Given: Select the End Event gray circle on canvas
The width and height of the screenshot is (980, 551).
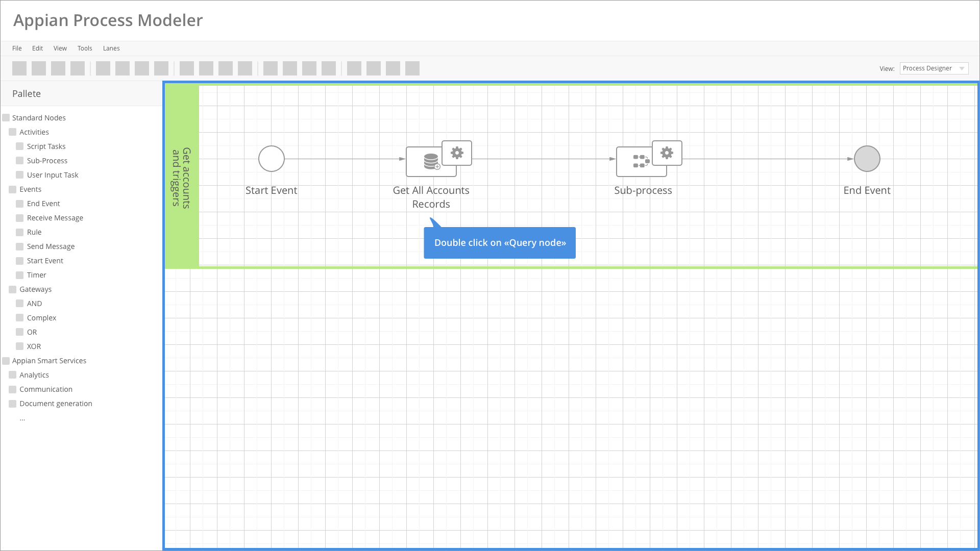Looking at the screenshot, I should (x=867, y=159).
